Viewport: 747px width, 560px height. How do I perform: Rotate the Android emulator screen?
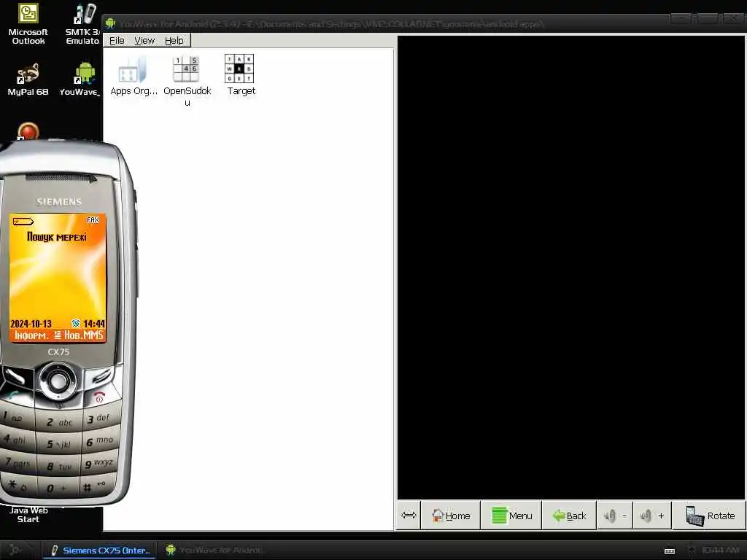point(709,516)
